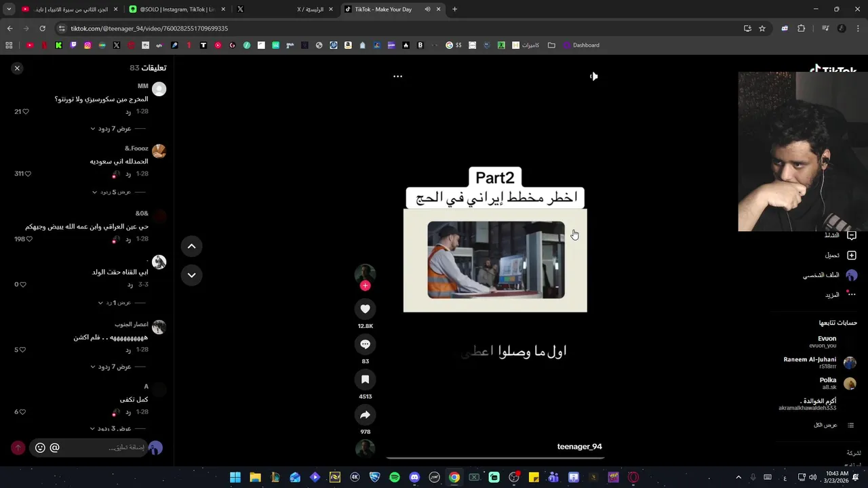Open Windows Start menu
This screenshot has width=868, height=488.
(x=235, y=477)
